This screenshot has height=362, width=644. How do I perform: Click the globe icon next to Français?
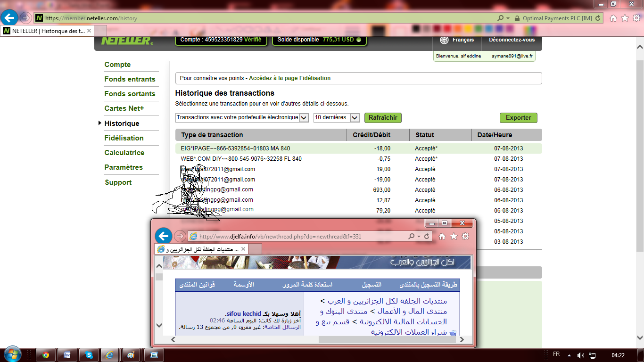444,40
